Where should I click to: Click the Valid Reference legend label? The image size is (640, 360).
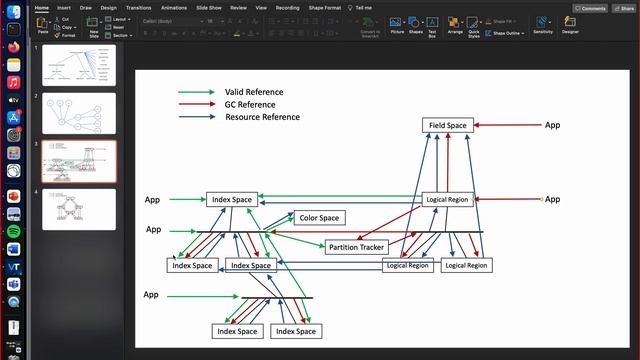tap(254, 92)
